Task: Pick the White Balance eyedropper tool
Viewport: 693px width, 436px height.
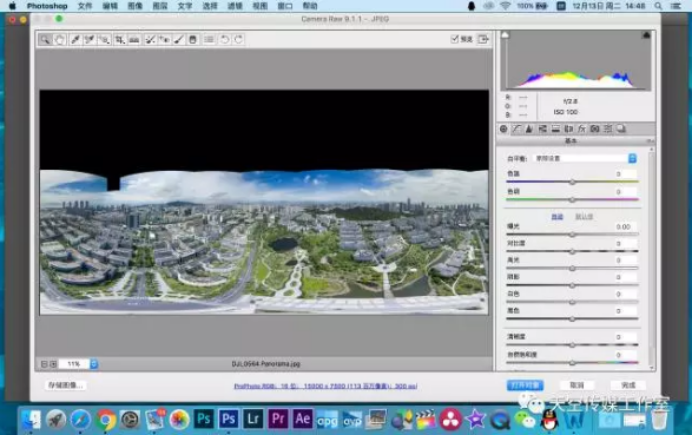Action: pos(75,40)
